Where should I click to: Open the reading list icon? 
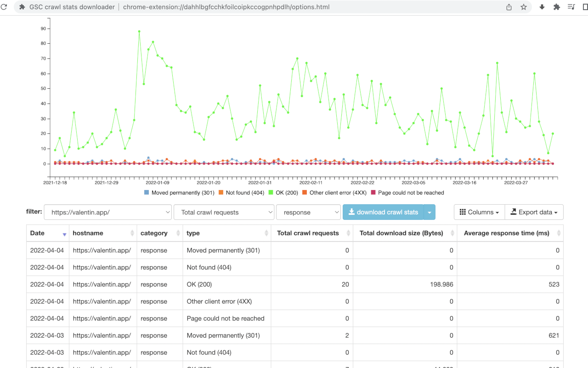(571, 7)
